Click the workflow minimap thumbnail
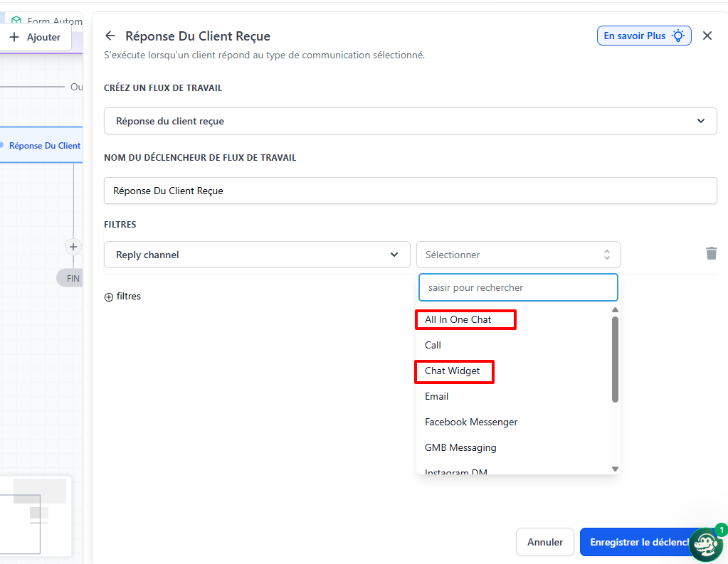The width and height of the screenshot is (728, 564). coord(36,516)
